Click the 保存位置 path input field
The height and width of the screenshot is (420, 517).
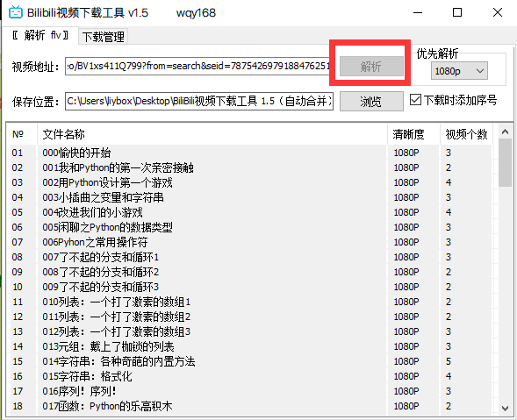coord(199,101)
